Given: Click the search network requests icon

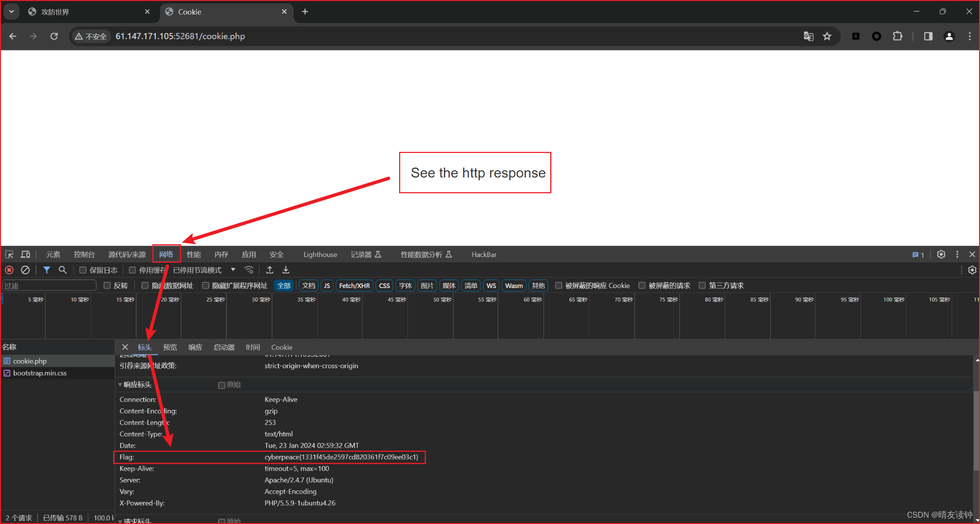Looking at the screenshot, I should [x=63, y=270].
